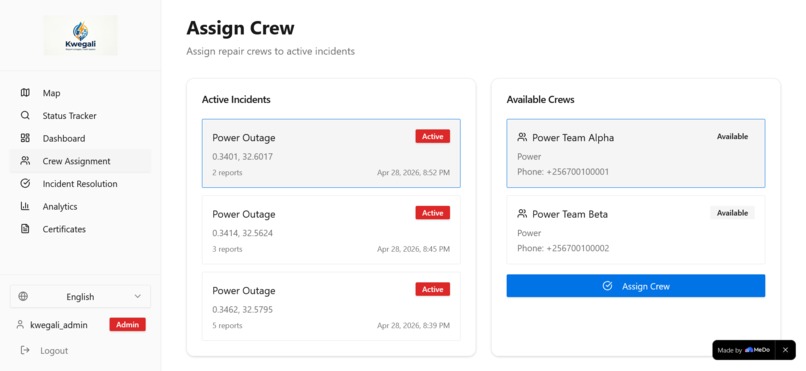
Task: Click the Power Team Beta crew icon
Action: click(x=522, y=213)
